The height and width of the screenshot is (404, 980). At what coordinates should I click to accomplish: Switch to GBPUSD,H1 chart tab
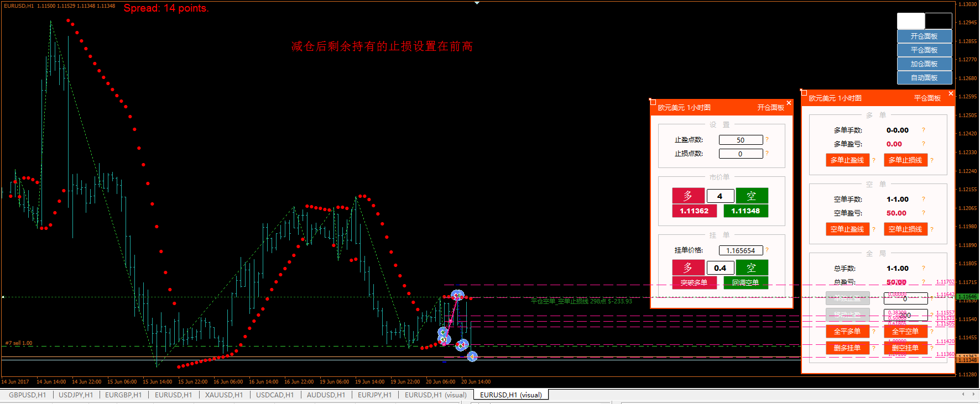(x=28, y=395)
